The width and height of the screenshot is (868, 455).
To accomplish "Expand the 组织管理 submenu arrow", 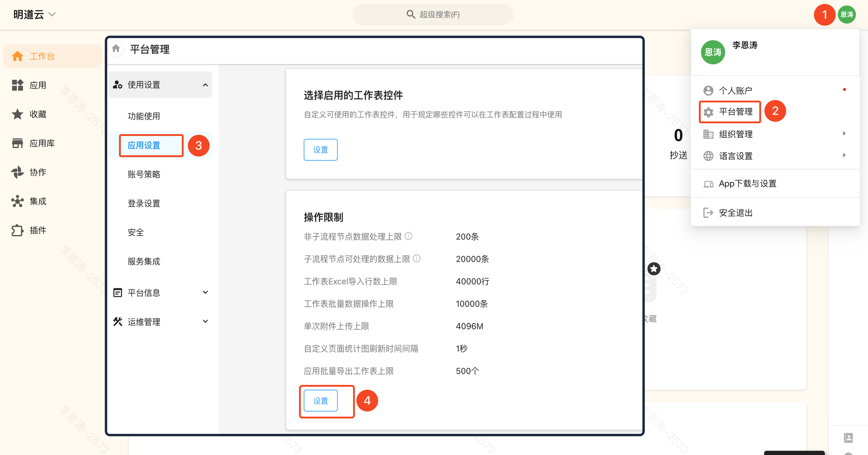I will pos(844,134).
